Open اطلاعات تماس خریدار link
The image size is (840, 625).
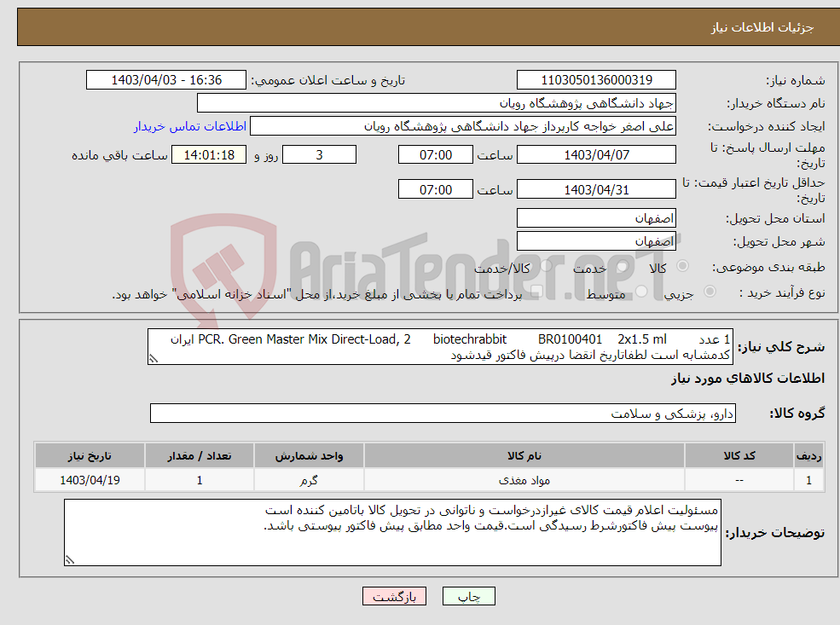coord(190,126)
